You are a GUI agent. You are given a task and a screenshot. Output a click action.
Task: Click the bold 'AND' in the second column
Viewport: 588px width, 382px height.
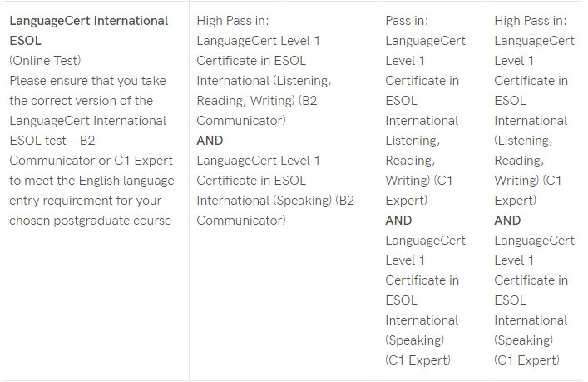tap(210, 141)
